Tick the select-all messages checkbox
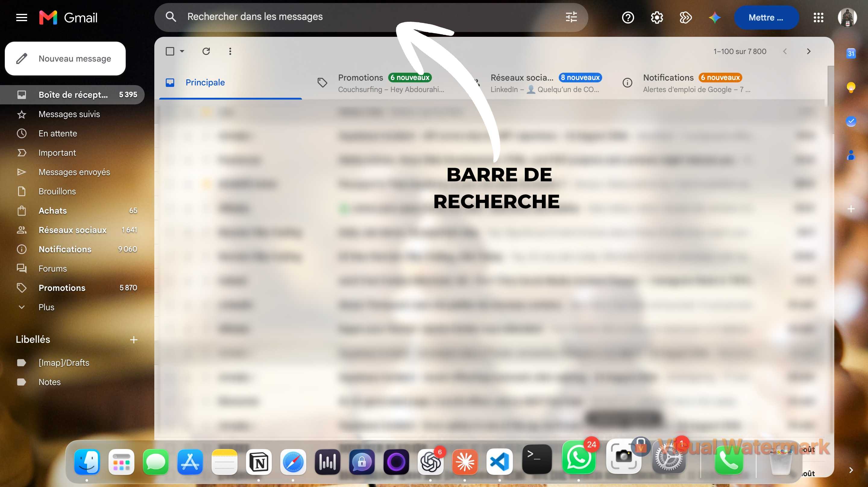The height and width of the screenshot is (487, 868). point(170,51)
